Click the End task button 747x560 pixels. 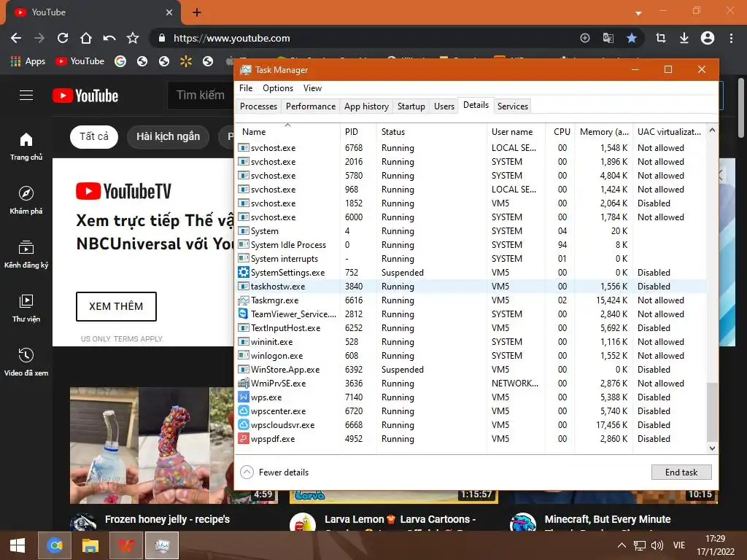(681, 472)
